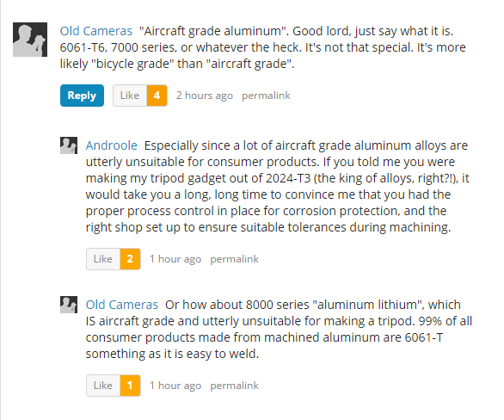This screenshot has height=420, width=504.
Task: Open permalink for Androole's reply
Action: pyautogui.click(x=234, y=259)
